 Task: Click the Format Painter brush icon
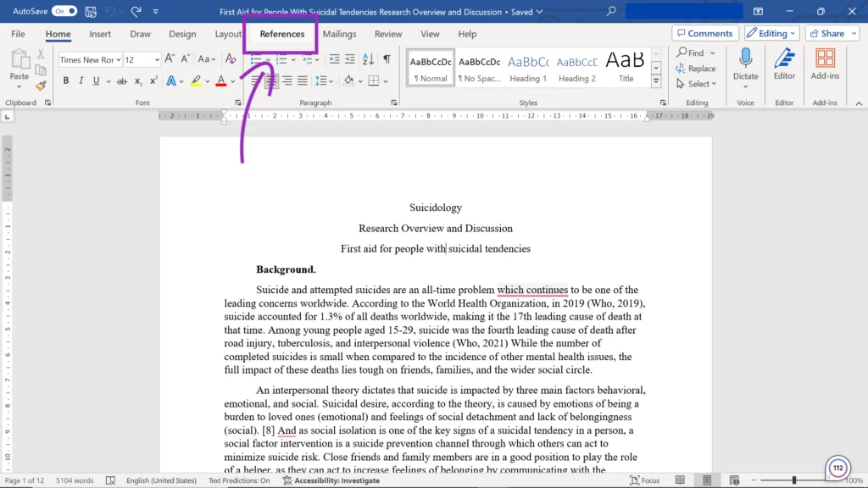pos(41,86)
